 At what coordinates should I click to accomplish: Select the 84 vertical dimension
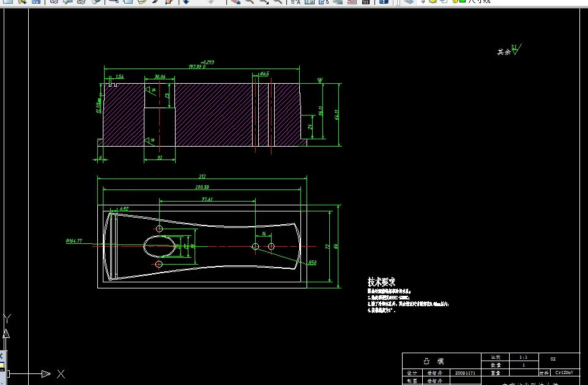(336, 246)
